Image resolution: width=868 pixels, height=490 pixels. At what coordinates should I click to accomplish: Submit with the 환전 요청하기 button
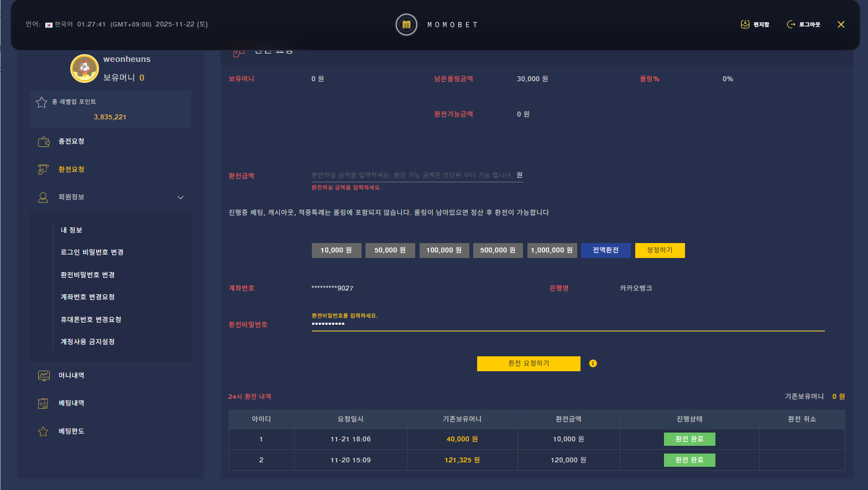tap(529, 363)
